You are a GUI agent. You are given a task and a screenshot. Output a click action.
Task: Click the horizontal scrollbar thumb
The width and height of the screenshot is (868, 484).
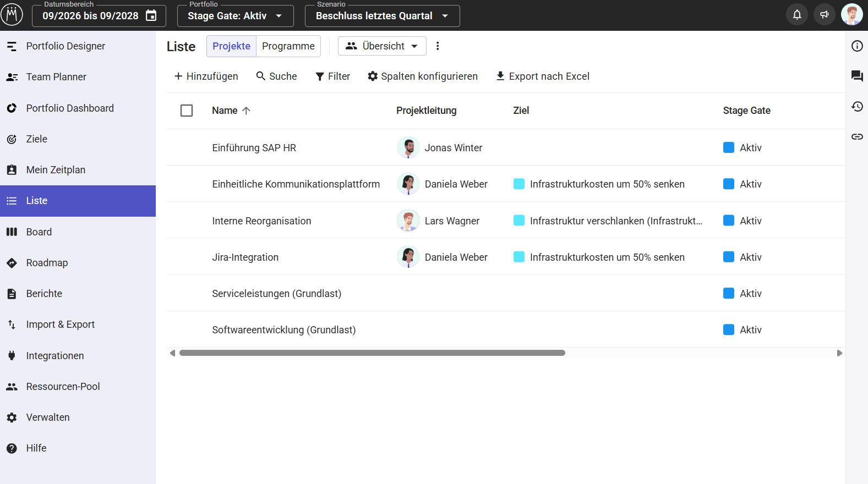pyautogui.click(x=372, y=353)
